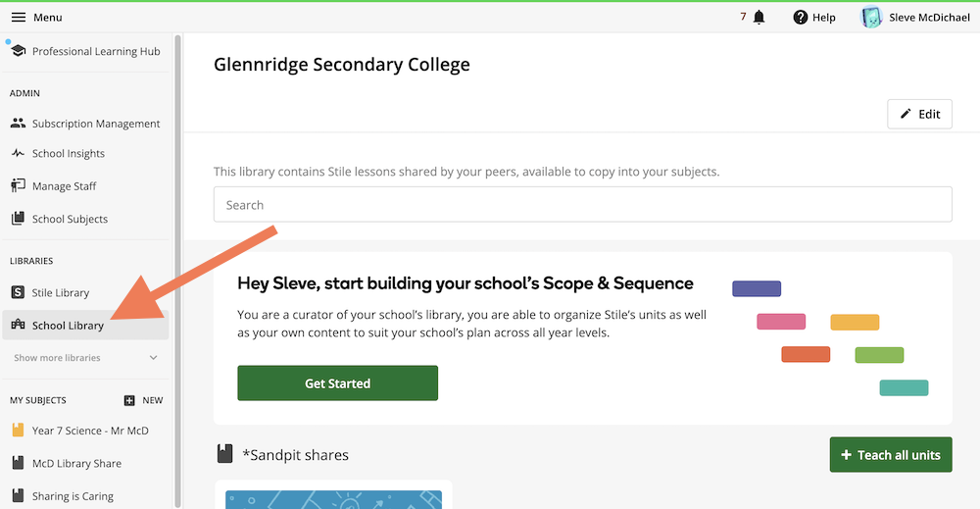980x509 pixels.
Task: Expand Show more libraries
Action: click(57, 358)
